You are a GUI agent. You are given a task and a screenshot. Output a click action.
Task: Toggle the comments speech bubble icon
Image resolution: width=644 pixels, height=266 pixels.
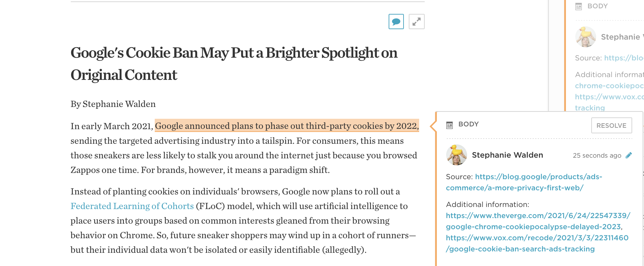[396, 22]
